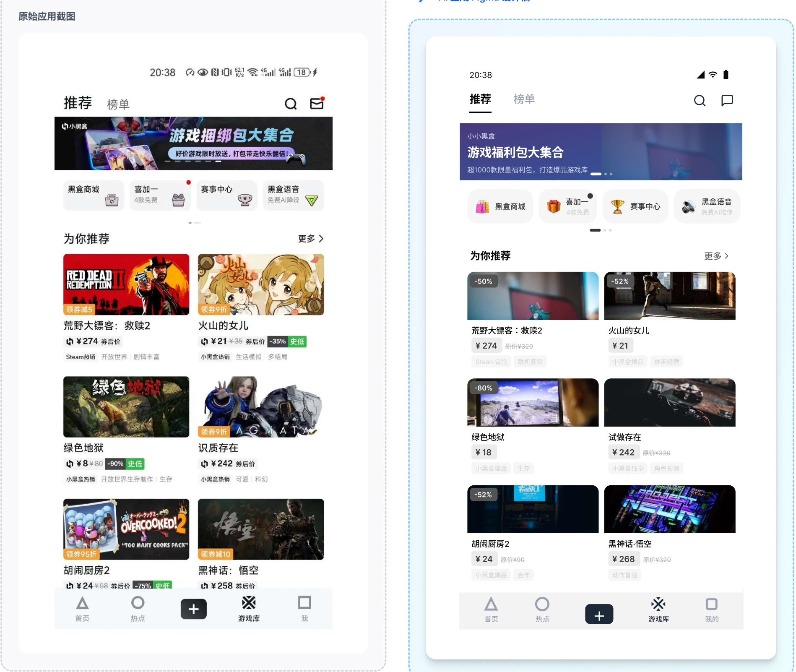796x672 pixels.
Task: Open 绿色地狱 cover in original screenshot
Action: [126, 407]
